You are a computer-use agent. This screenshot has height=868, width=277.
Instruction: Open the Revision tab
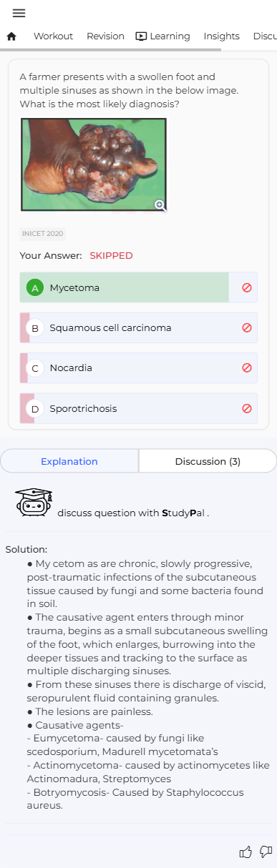point(105,36)
